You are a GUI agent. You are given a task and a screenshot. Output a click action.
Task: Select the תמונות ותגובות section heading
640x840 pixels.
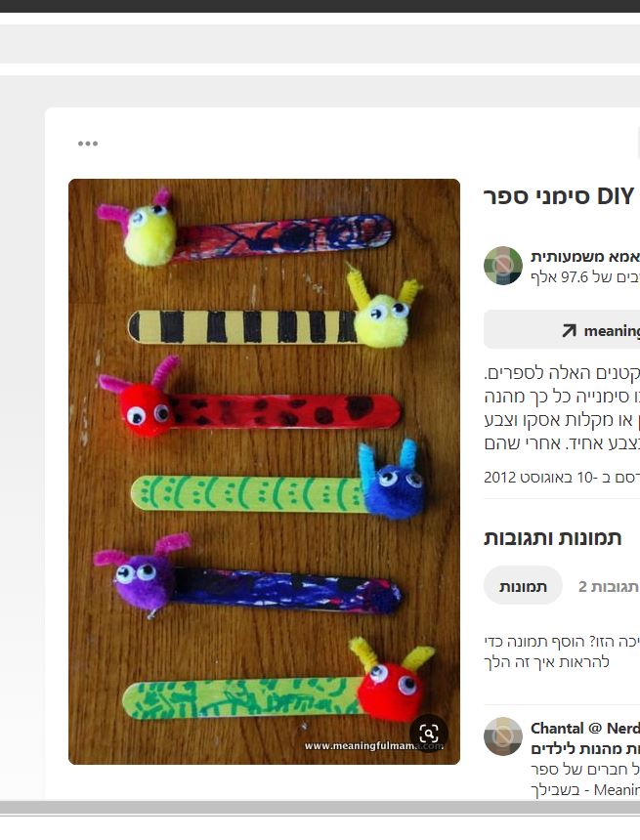(553, 538)
